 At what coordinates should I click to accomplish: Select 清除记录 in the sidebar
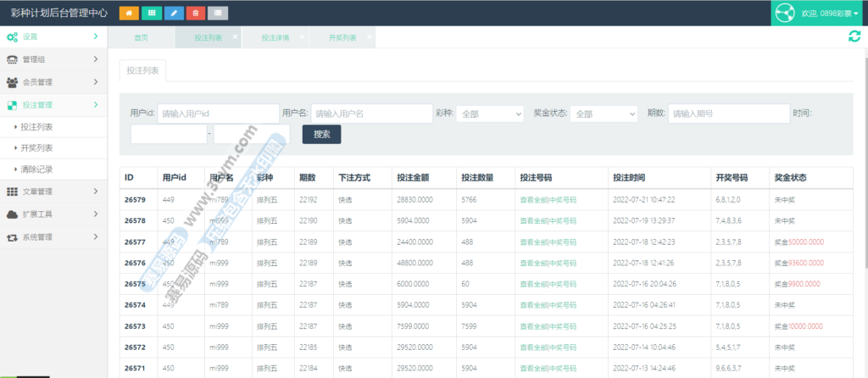[37, 169]
